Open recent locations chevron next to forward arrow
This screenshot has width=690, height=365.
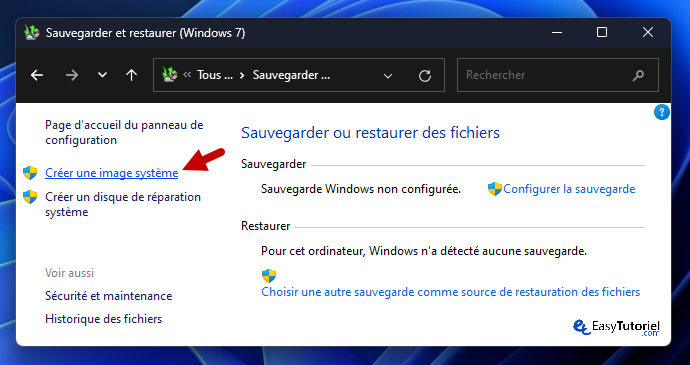(102, 75)
